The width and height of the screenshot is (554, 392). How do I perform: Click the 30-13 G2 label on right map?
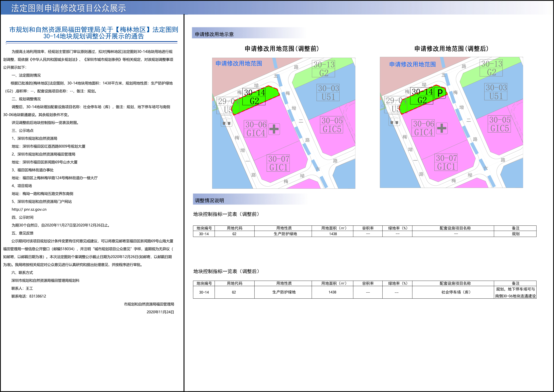tap(491, 68)
